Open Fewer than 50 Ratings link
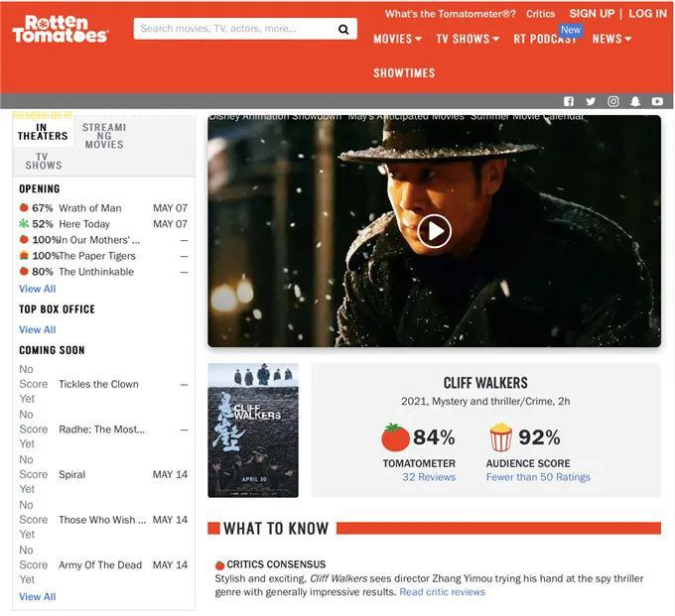 538,477
